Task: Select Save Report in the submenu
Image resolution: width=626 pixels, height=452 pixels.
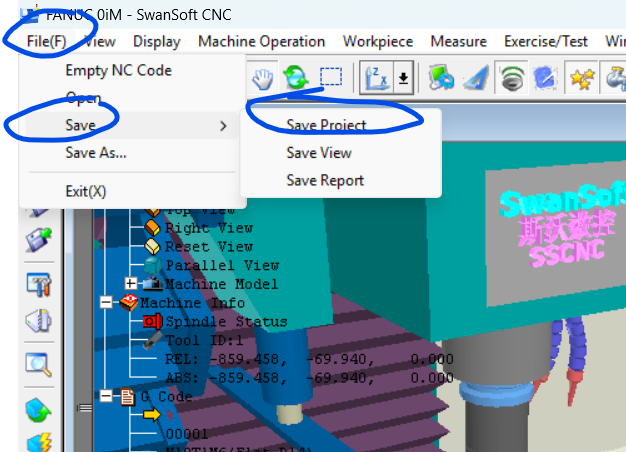Action: point(325,180)
